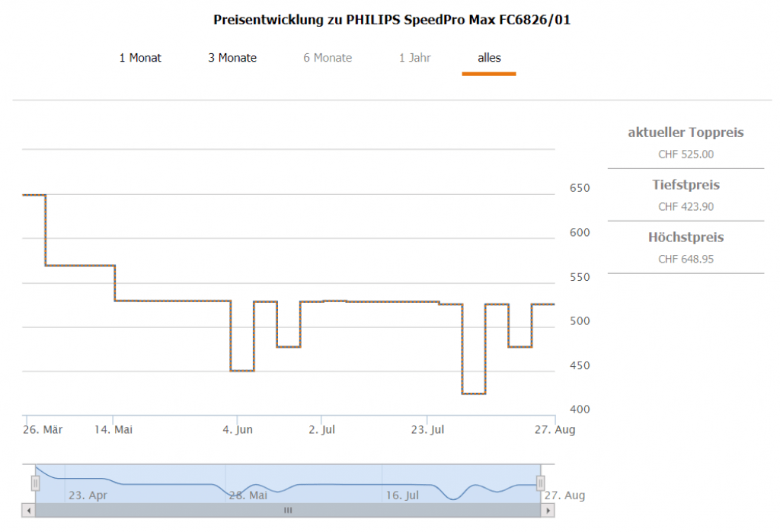This screenshot has height=532, width=780.
Task: Click '16. Jul' in the navigator overview
Action: [x=402, y=495]
